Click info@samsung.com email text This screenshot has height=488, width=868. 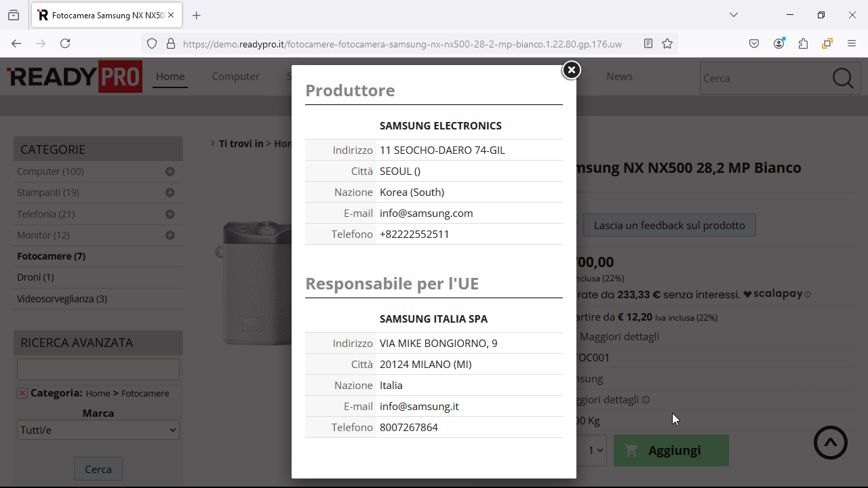click(x=427, y=213)
